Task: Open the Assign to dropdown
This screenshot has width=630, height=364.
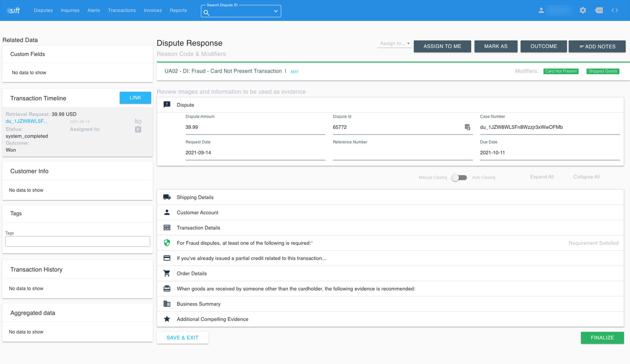Action: (395, 43)
